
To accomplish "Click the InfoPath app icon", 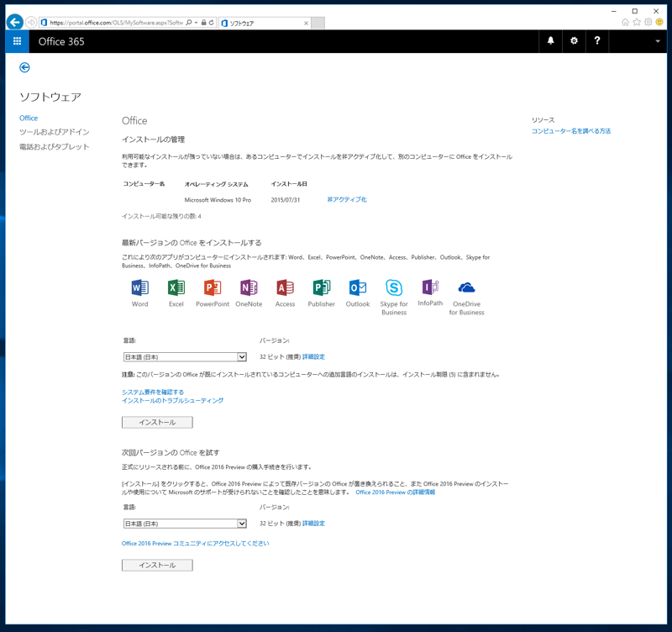I will tap(430, 287).
